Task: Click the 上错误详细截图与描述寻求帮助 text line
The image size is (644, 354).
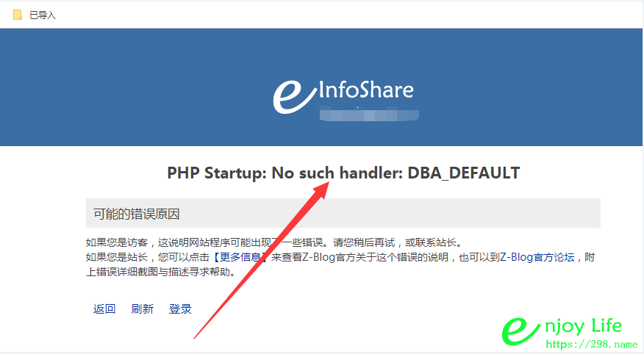Action: pos(160,272)
